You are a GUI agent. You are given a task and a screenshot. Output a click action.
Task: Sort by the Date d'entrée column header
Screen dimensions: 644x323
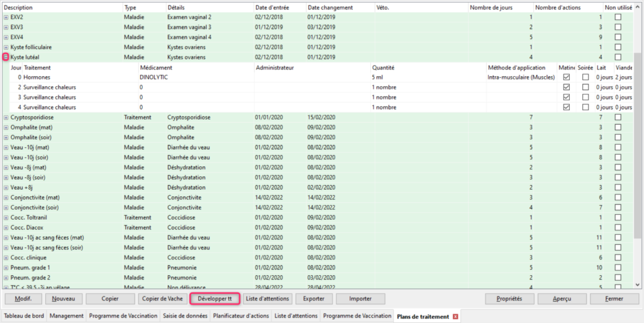(x=270, y=7)
